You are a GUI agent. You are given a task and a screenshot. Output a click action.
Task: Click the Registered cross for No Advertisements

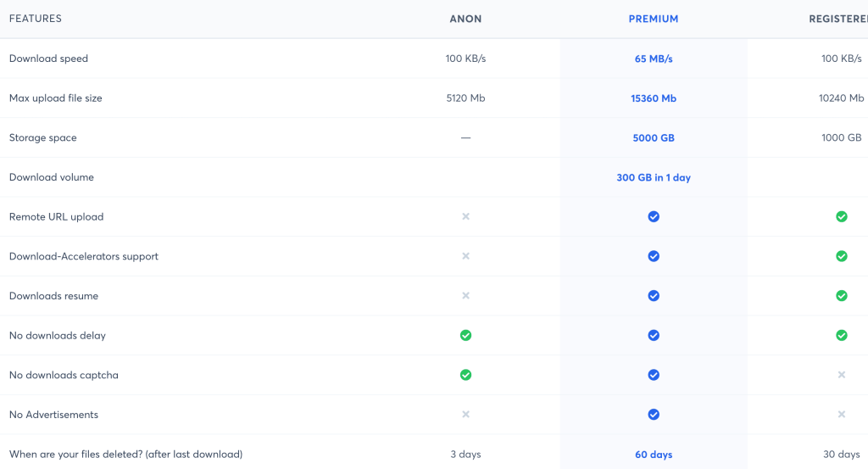pyautogui.click(x=842, y=414)
